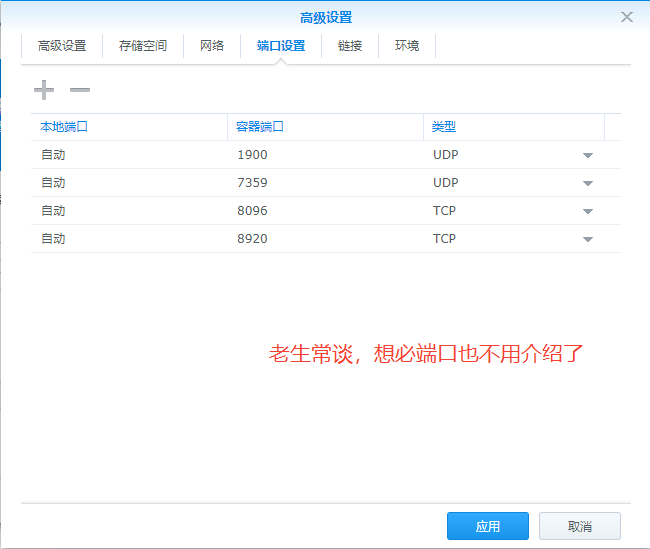
Task: Expand type dropdown for port 8920
Action: pyautogui.click(x=587, y=239)
